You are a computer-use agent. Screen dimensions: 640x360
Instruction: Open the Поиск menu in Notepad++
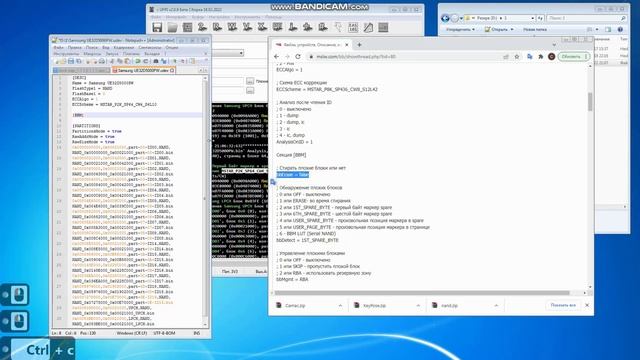(x=91, y=48)
